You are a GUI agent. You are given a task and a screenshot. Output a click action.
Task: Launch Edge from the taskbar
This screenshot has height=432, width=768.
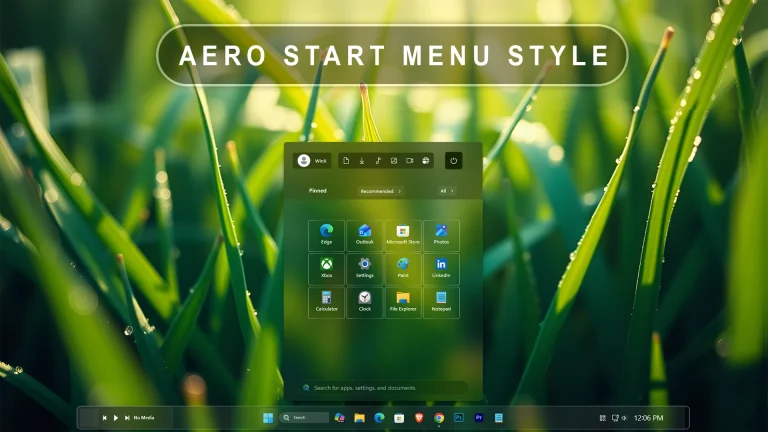[x=379, y=418]
